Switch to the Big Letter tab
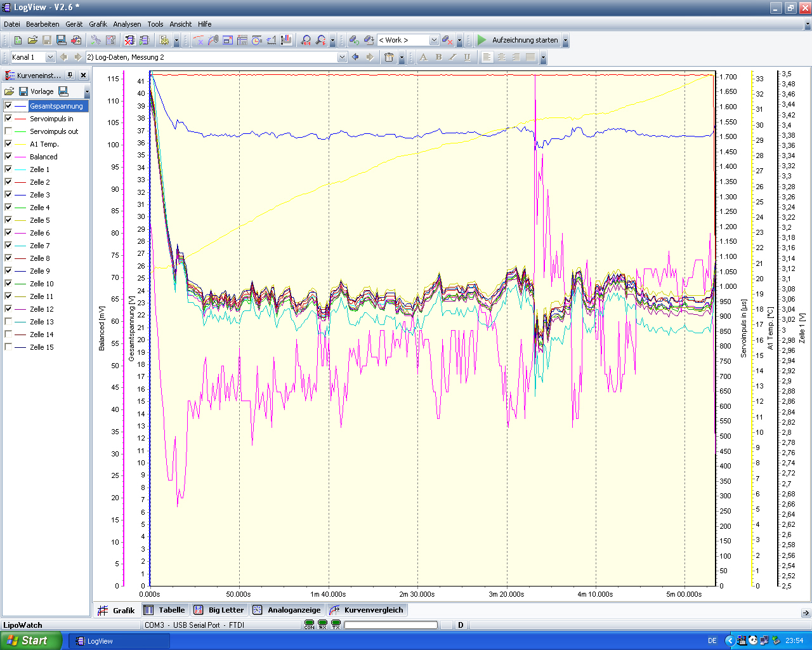 [x=219, y=610]
